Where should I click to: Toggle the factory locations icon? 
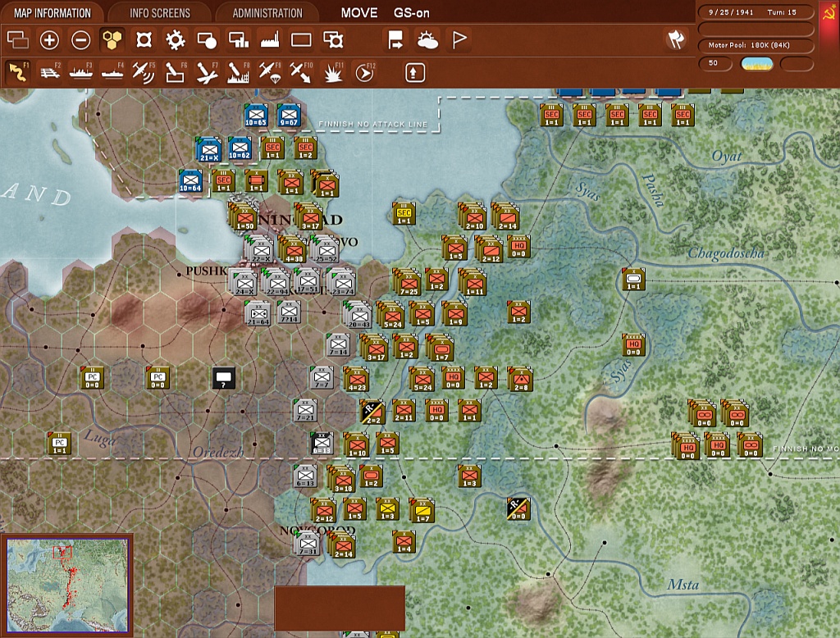pos(270,39)
